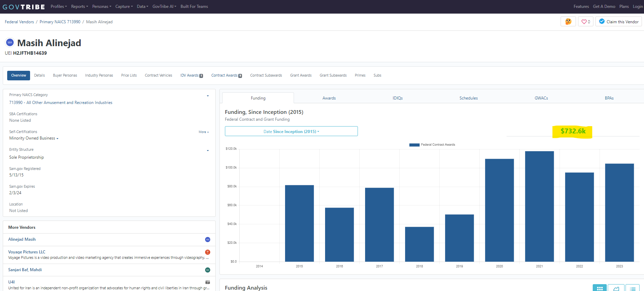Open the Capture dropdown menu

tap(124, 6)
